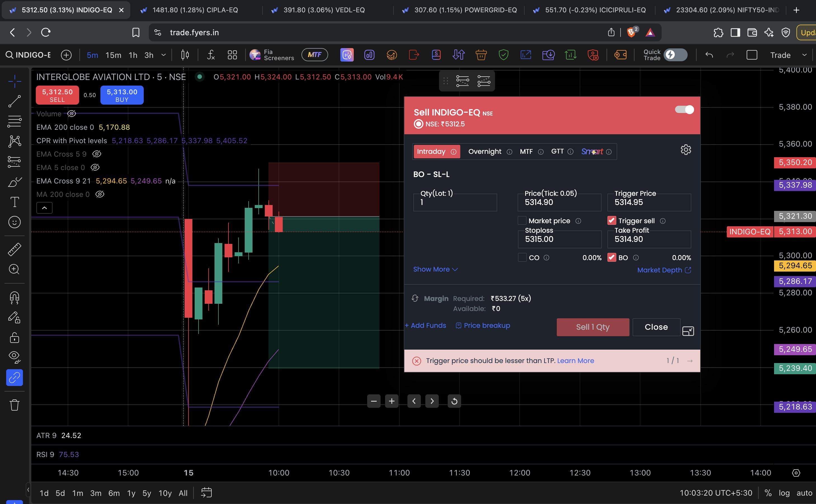This screenshot has width=816, height=504.
Task: Select the crosshair cursor tool
Action: pos(14,81)
